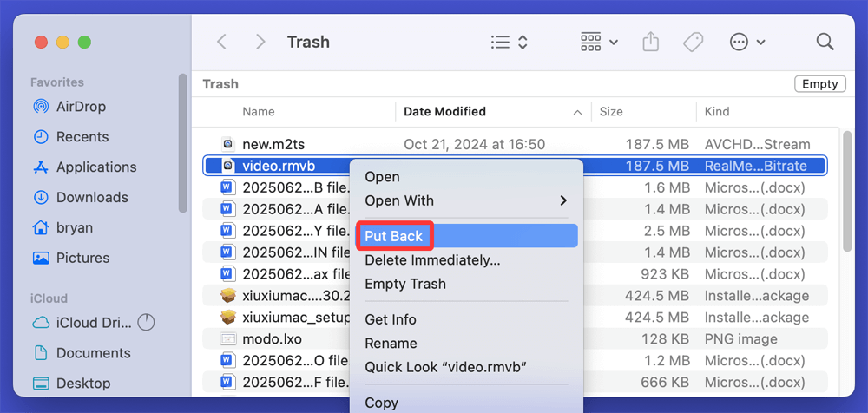Select the xiuxiumac_setup installer package
The width and height of the screenshot is (868, 413).
click(x=515, y=318)
